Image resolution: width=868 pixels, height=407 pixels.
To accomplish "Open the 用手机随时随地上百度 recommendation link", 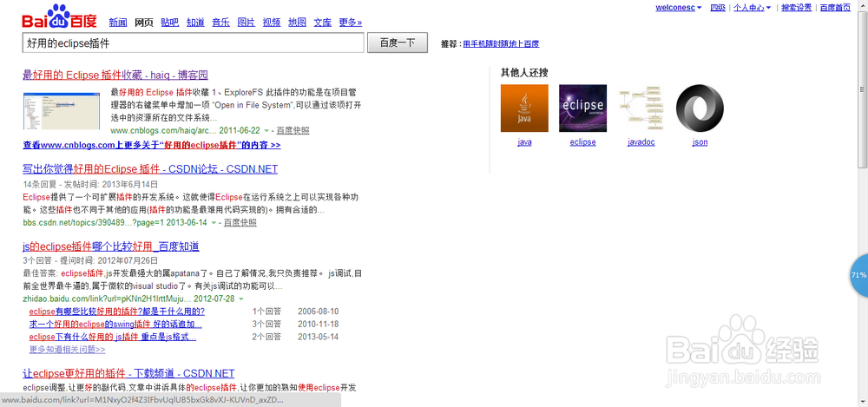I will (501, 43).
